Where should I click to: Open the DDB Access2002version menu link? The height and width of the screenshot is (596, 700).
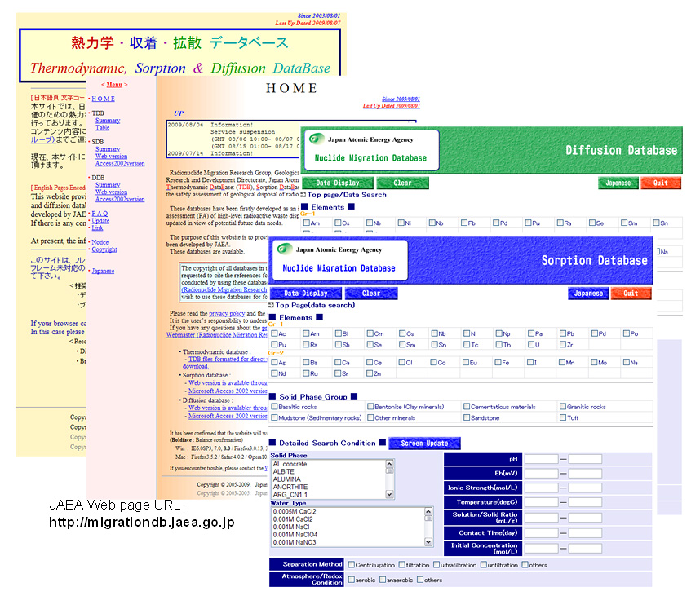pyautogui.click(x=120, y=199)
